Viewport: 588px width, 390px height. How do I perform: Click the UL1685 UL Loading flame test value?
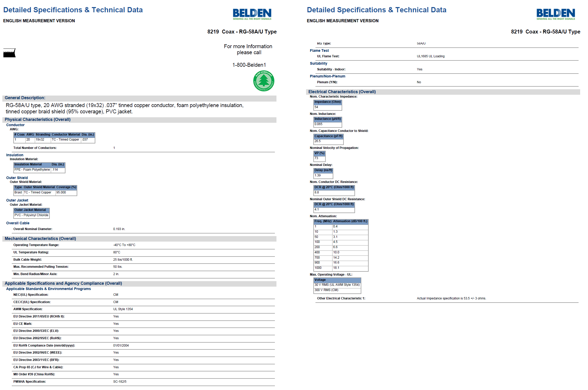tap(431, 56)
